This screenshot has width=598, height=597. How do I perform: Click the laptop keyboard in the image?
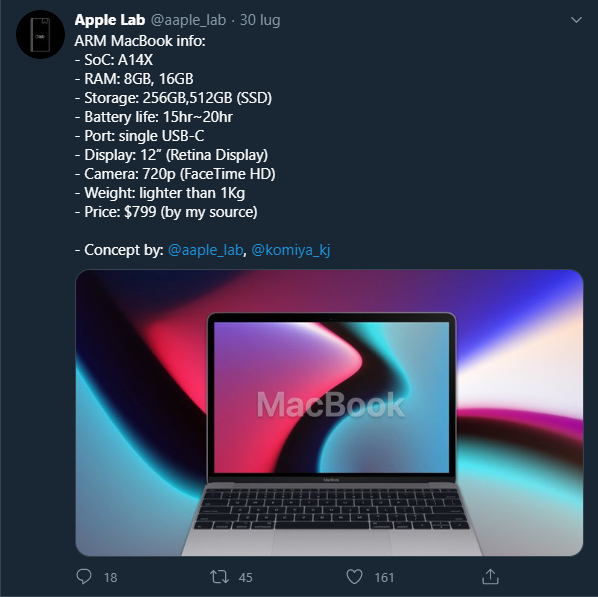[x=332, y=509]
